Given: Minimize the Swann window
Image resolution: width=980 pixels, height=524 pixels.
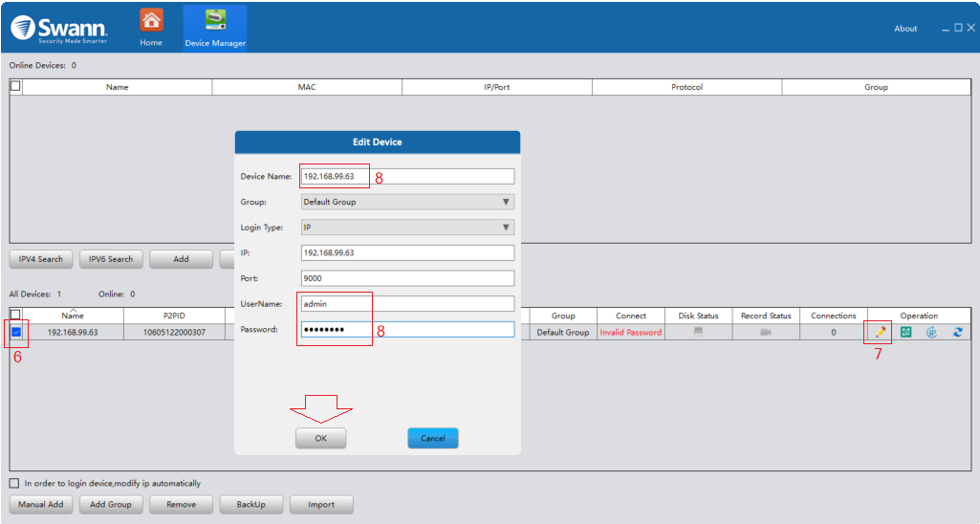Looking at the screenshot, I should 946,29.
